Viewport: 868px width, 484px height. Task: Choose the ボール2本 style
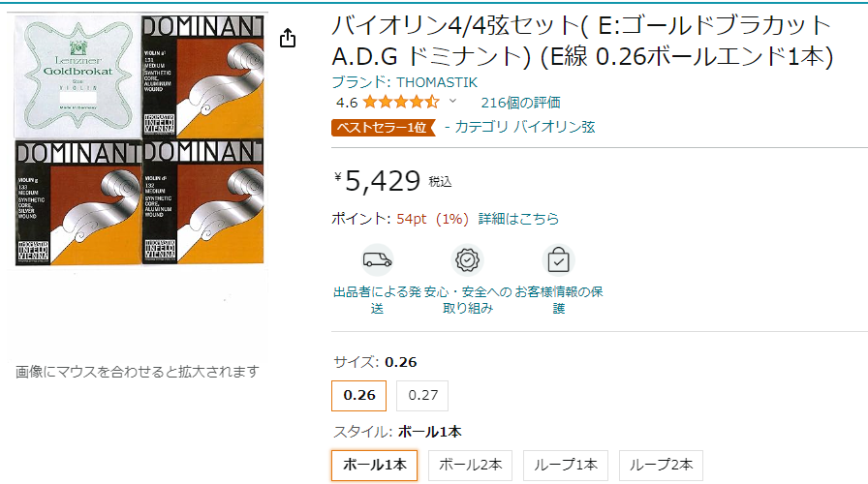coord(470,466)
